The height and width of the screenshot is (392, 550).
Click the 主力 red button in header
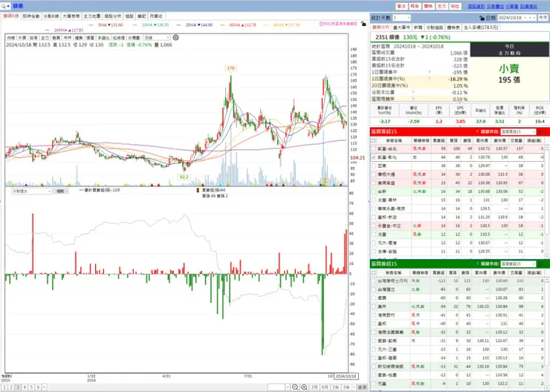(442, 6)
